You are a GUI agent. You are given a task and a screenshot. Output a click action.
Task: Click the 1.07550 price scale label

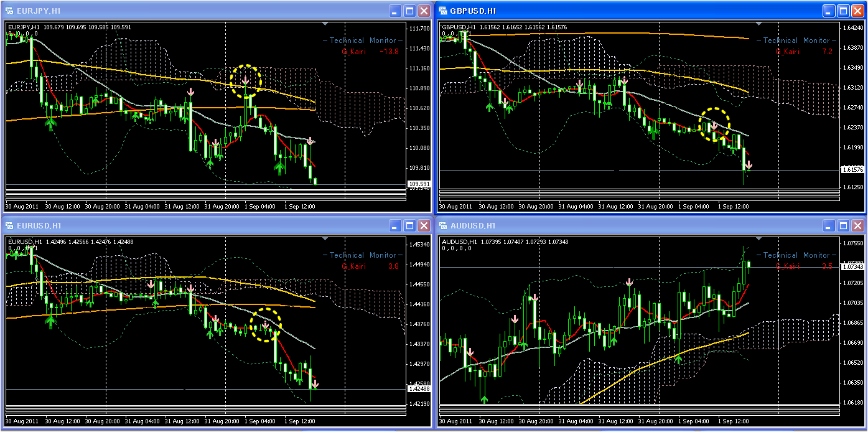[853, 243]
